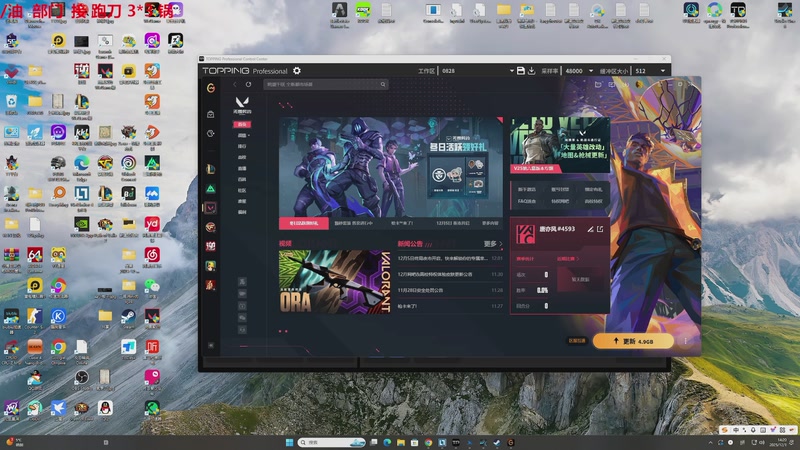Click the folder icon in launcher top bar
Image resolution: width=800 pixels, height=450 pixels.
(598, 84)
